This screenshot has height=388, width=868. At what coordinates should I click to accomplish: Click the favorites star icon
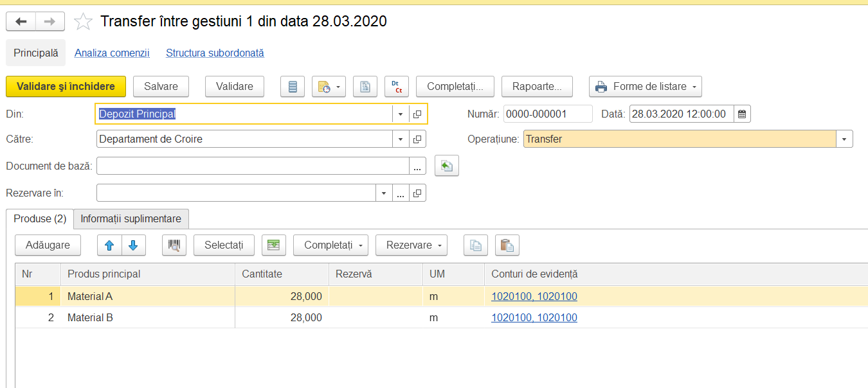[x=83, y=22]
